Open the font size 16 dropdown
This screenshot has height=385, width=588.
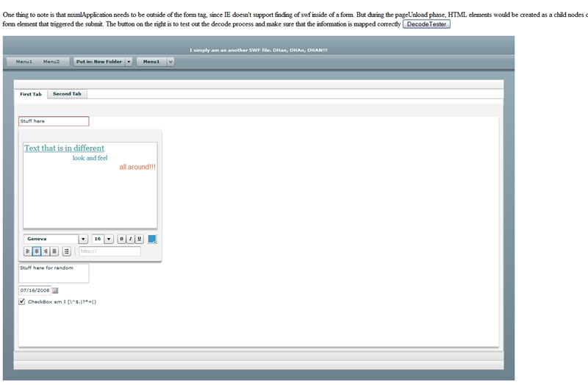click(109, 239)
